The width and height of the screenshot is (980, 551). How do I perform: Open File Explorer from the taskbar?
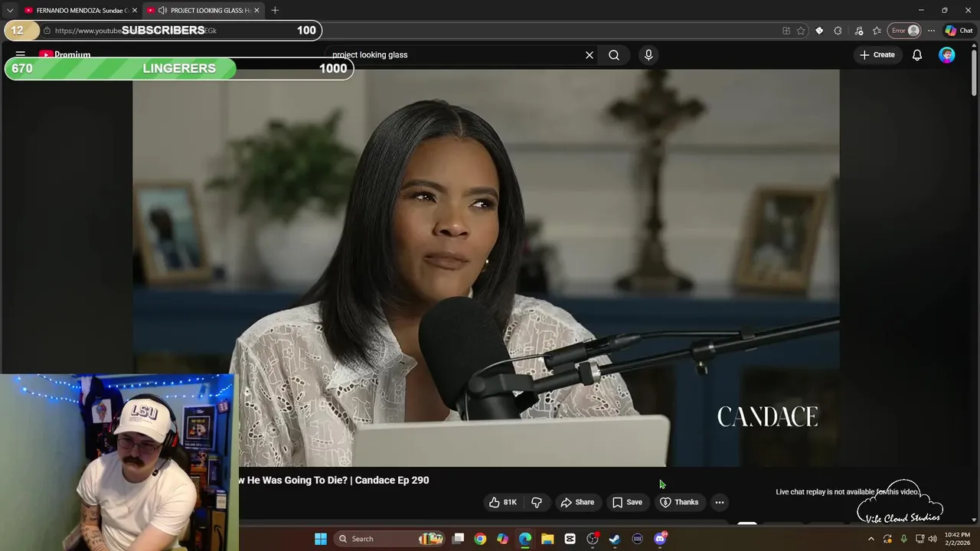(x=547, y=539)
